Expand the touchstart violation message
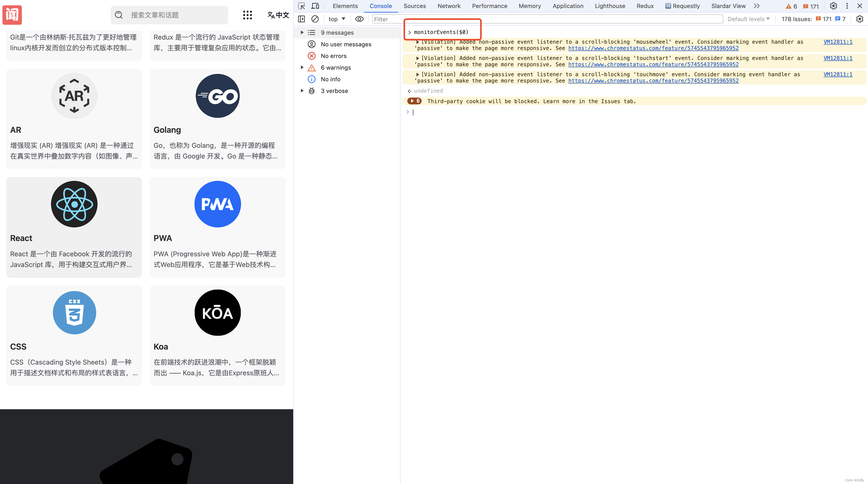This screenshot has width=868, height=484. (x=417, y=58)
